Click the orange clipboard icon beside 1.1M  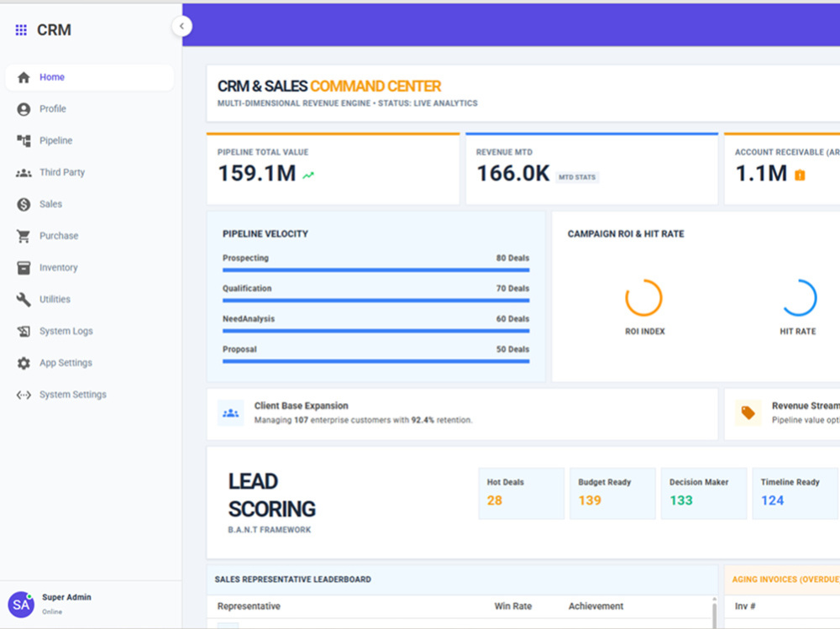(x=800, y=175)
